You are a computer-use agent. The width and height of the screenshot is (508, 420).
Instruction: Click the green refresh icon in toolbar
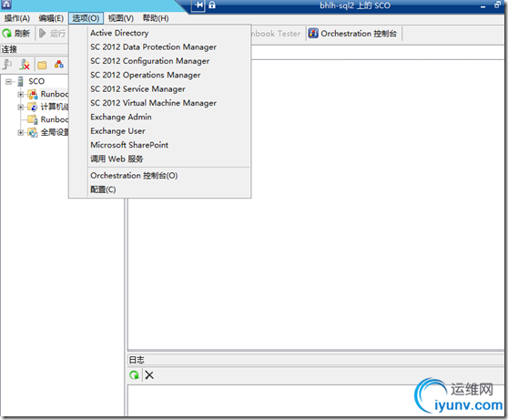6,34
